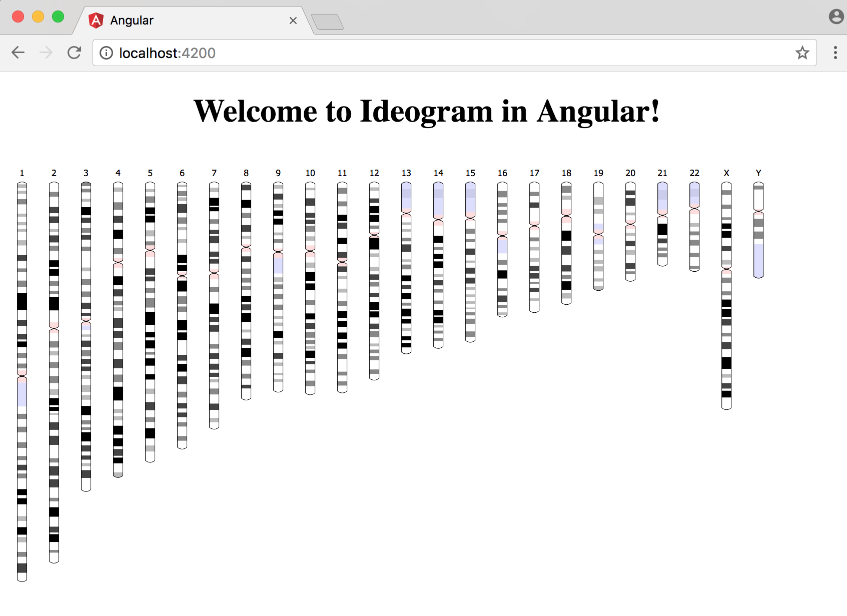Click the label '22' above its chromosome

pyautogui.click(x=694, y=173)
